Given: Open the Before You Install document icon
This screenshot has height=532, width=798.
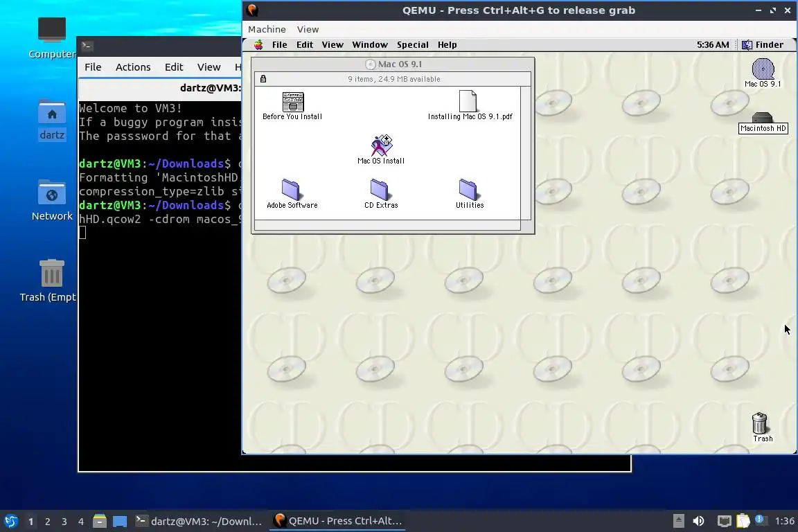Looking at the screenshot, I should [x=292, y=103].
